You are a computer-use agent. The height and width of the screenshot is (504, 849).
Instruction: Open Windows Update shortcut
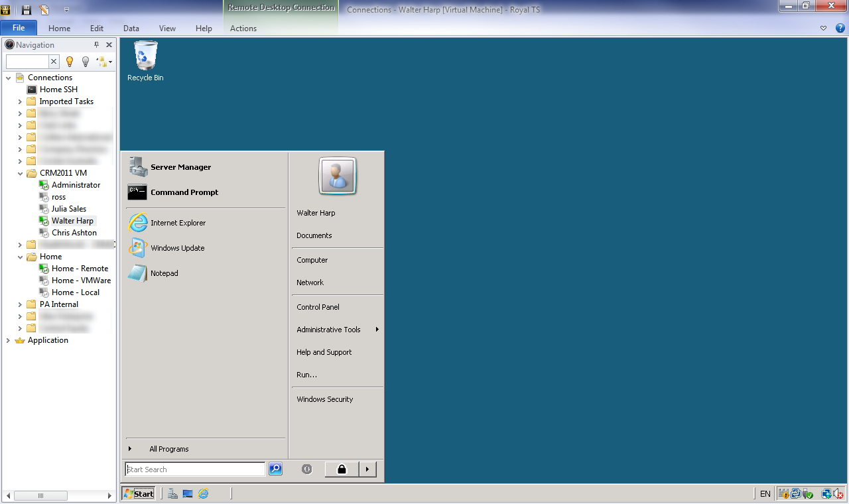(x=176, y=248)
